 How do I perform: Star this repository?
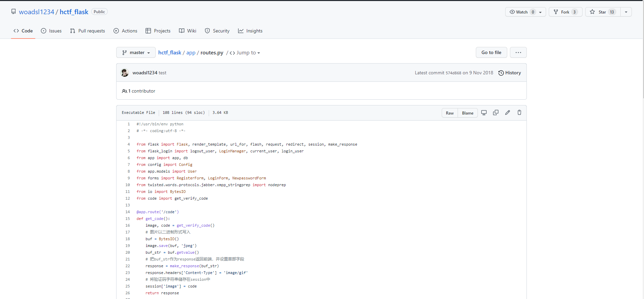(603, 12)
